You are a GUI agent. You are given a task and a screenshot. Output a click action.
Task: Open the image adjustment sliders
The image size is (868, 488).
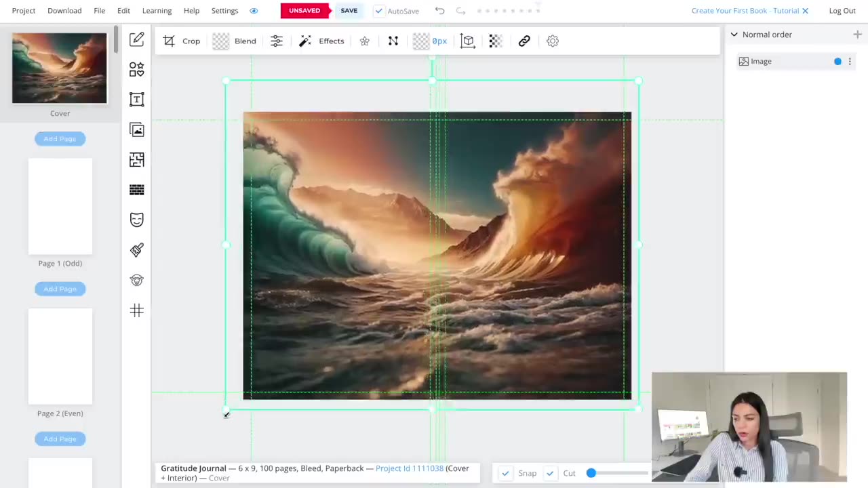[277, 41]
